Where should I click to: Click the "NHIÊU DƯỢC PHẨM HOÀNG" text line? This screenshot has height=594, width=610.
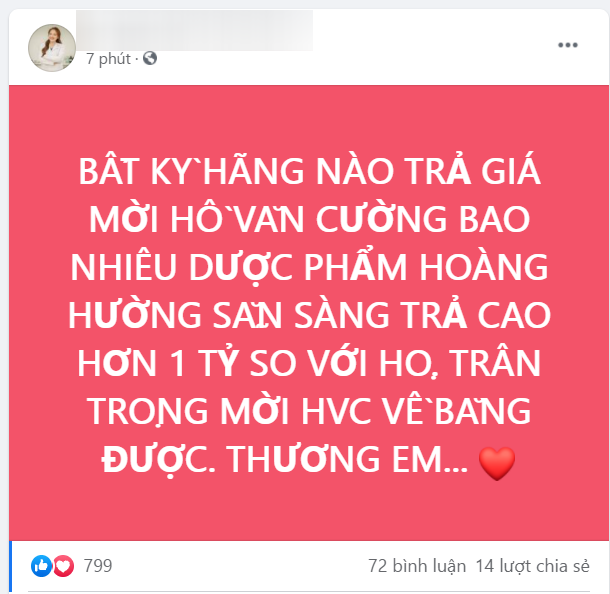pyautogui.click(x=309, y=267)
